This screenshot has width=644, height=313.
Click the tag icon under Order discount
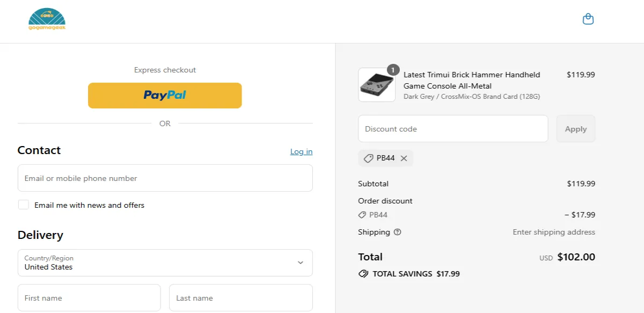tap(362, 215)
